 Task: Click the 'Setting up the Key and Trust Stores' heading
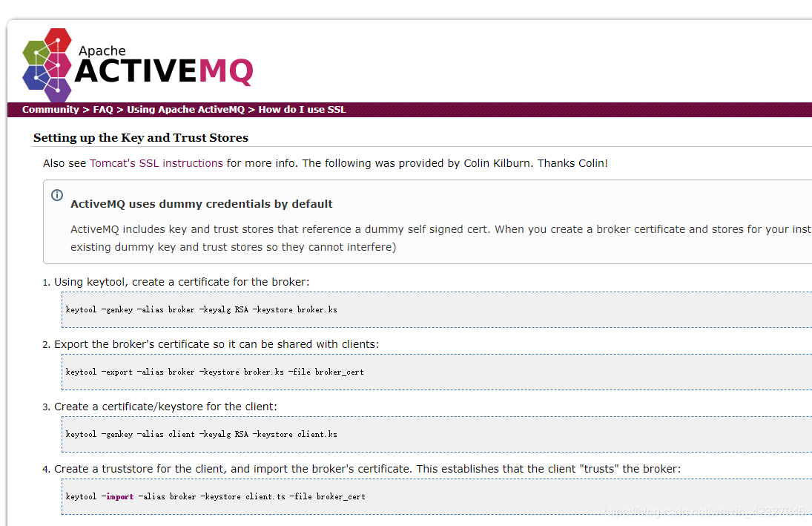[x=141, y=138]
